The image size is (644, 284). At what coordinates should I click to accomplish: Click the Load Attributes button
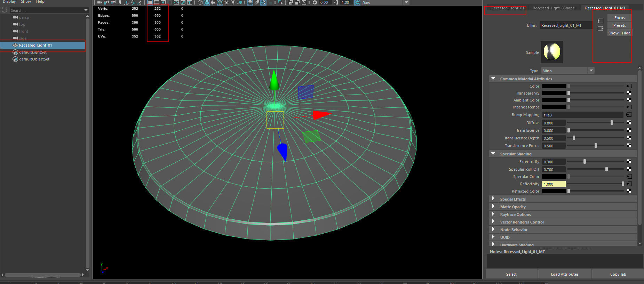coord(565,274)
